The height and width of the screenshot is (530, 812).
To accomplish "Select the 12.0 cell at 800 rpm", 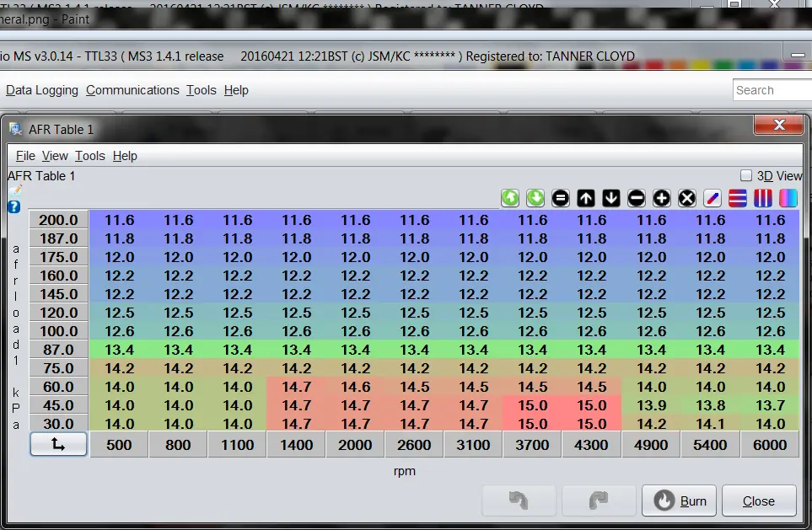I will point(178,257).
